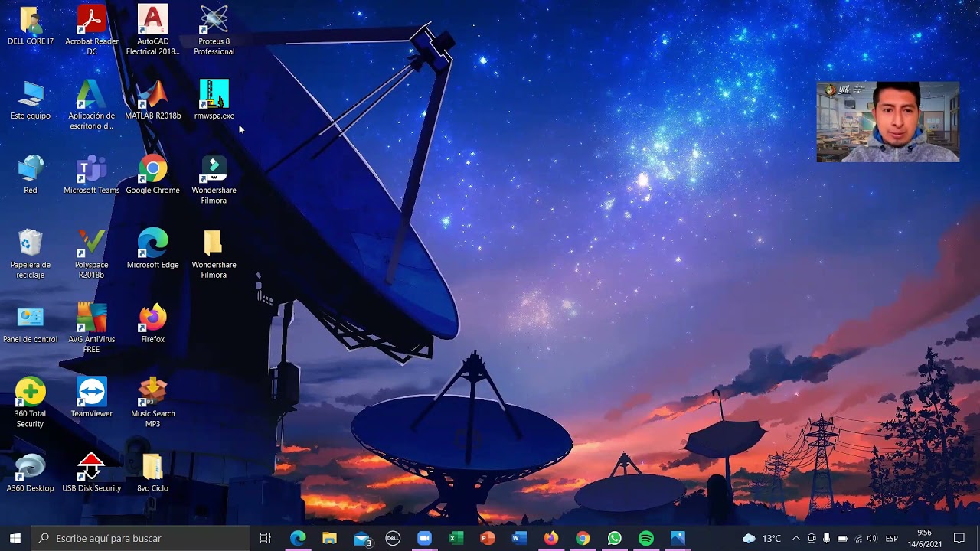Open Word from the taskbar
This screenshot has width=980, height=551.
pos(519,538)
